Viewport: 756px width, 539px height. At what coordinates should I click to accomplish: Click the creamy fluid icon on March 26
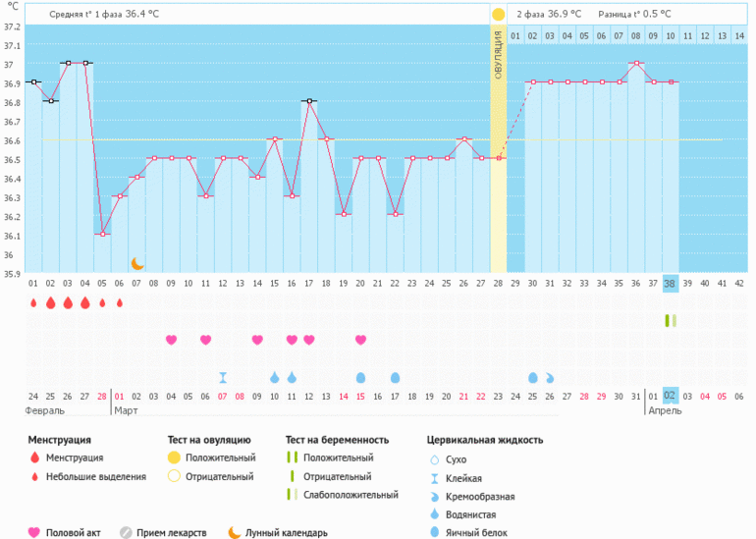[x=550, y=377]
